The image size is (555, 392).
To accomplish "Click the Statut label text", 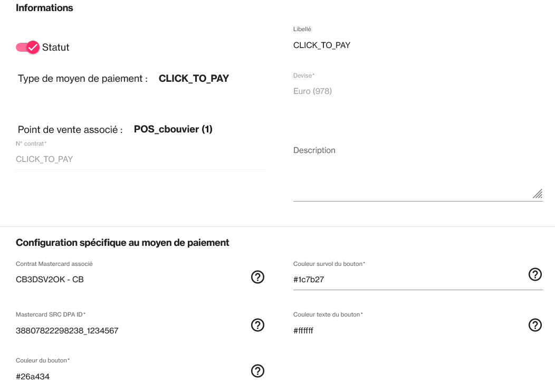I will (x=56, y=47).
